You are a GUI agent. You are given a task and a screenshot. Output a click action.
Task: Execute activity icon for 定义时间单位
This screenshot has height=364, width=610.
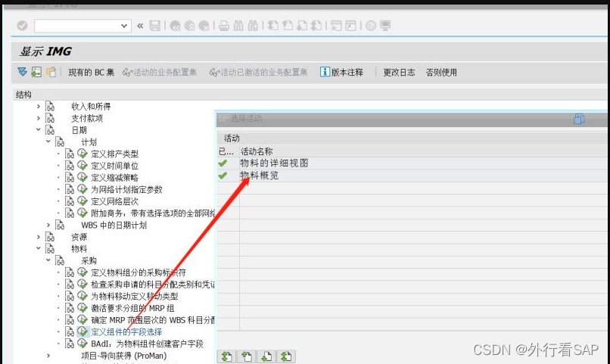point(82,165)
